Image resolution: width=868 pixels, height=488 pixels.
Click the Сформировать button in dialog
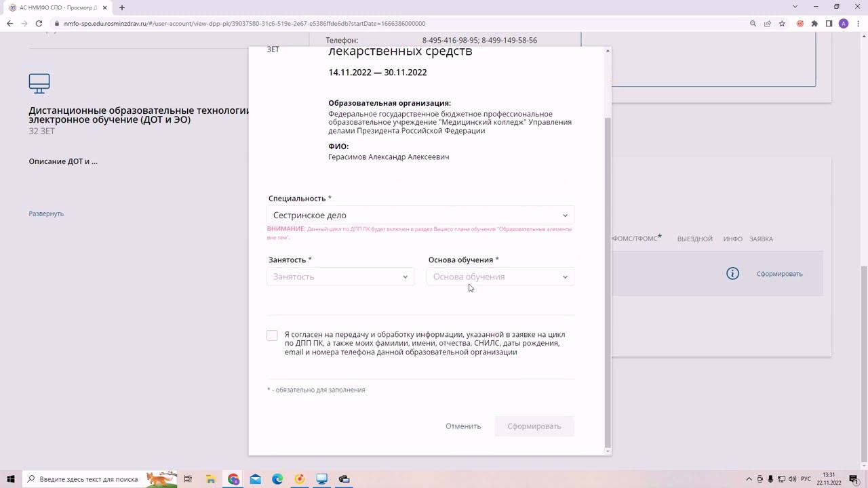(534, 426)
